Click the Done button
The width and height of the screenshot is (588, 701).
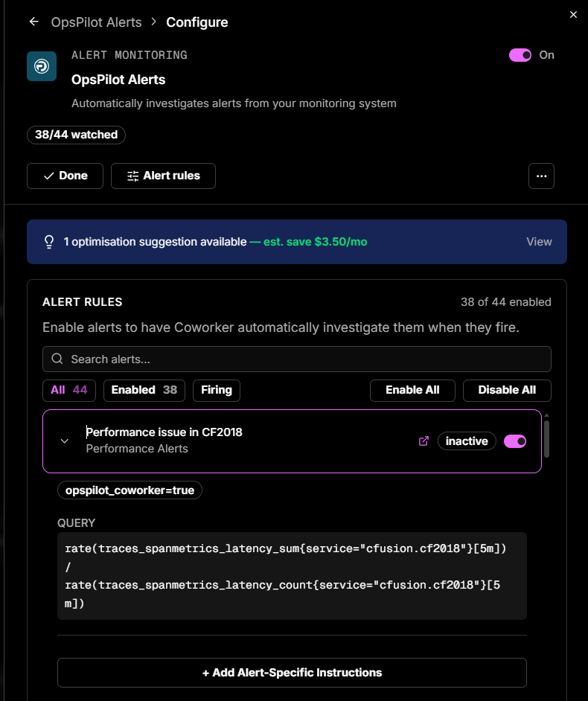[65, 176]
